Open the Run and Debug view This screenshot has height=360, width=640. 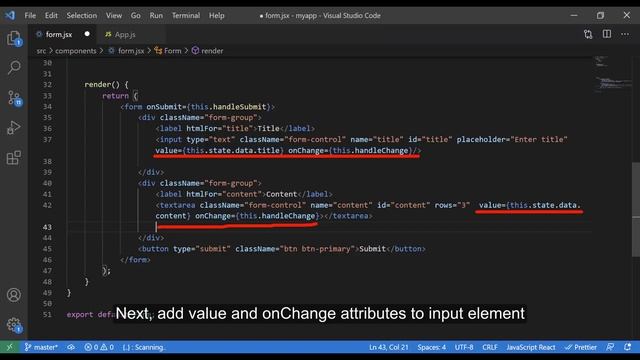click(x=14, y=128)
